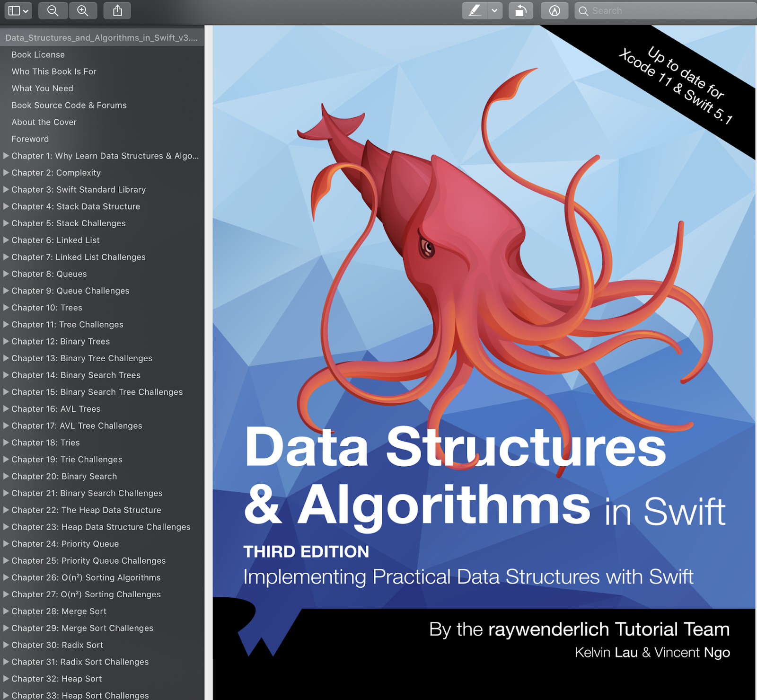Screen dimensions: 757x700
Task: Open the sidebar view options button
Action: coord(18,10)
